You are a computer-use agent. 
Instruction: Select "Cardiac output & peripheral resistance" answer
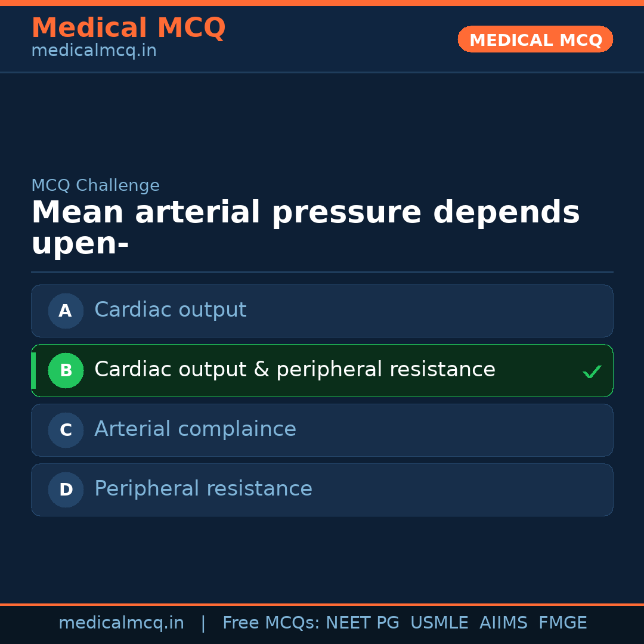click(295, 370)
